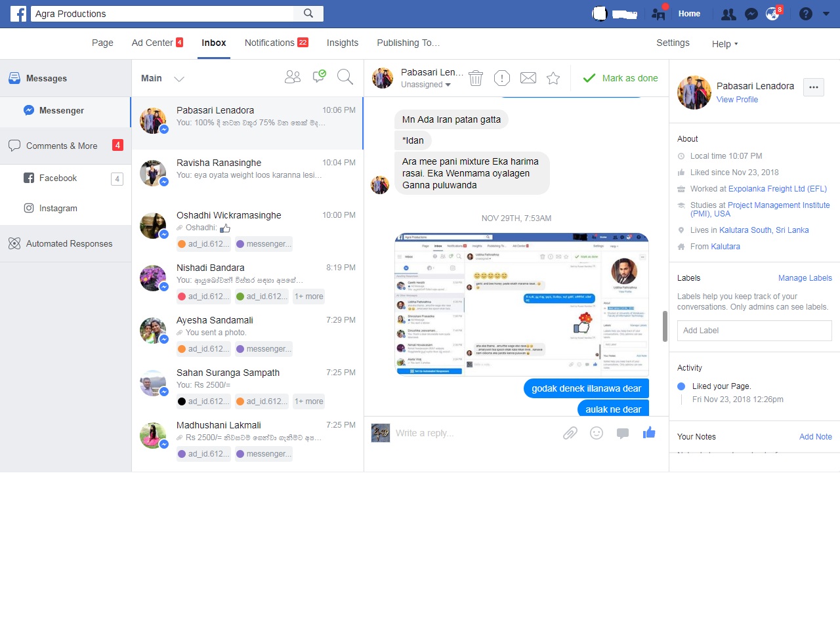The image size is (840, 635).
Task: Open friend requests icon in top bar
Action: [728, 14]
